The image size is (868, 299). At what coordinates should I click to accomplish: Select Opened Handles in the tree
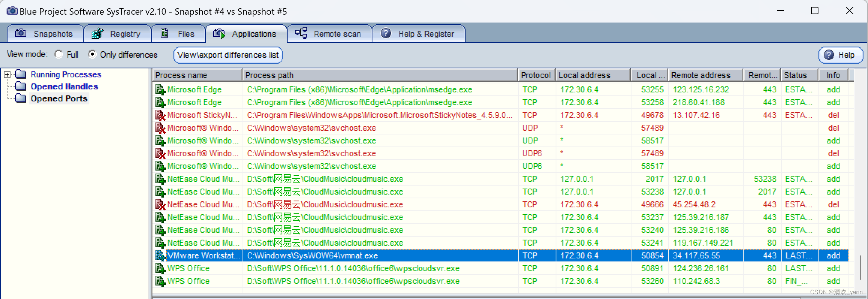click(64, 86)
